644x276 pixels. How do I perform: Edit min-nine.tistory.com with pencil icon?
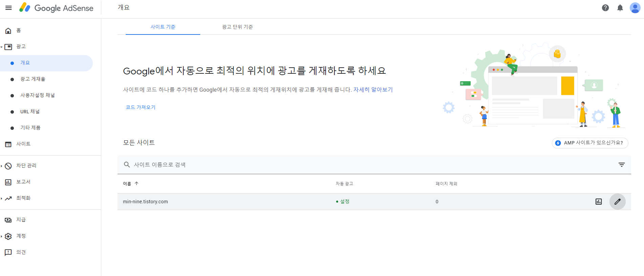[618, 202]
